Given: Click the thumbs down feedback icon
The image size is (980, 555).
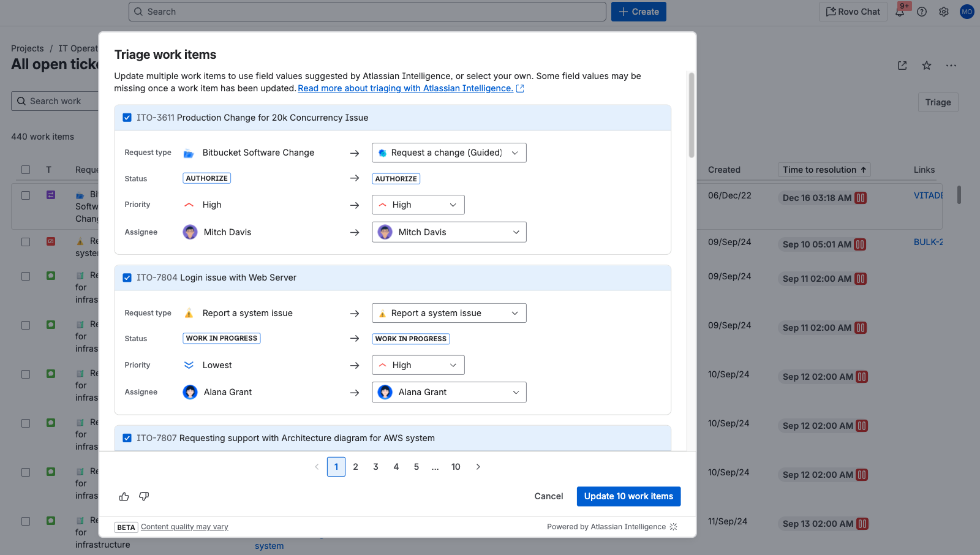Looking at the screenshot, I should 144,496.
